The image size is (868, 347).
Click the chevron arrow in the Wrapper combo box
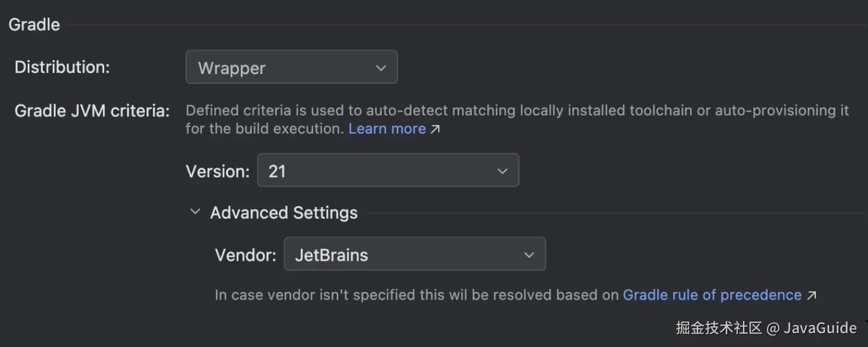(381, 68)
